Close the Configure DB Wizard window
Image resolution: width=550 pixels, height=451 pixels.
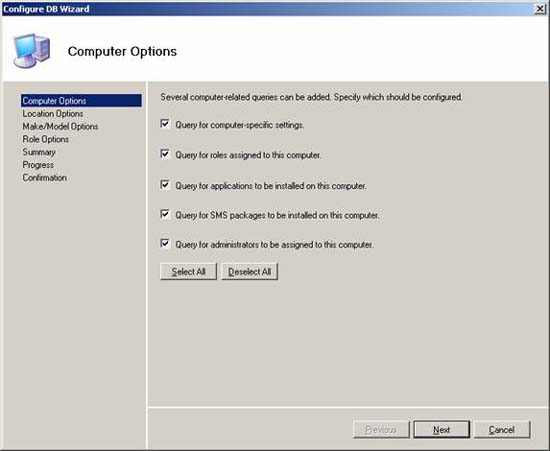540,9
